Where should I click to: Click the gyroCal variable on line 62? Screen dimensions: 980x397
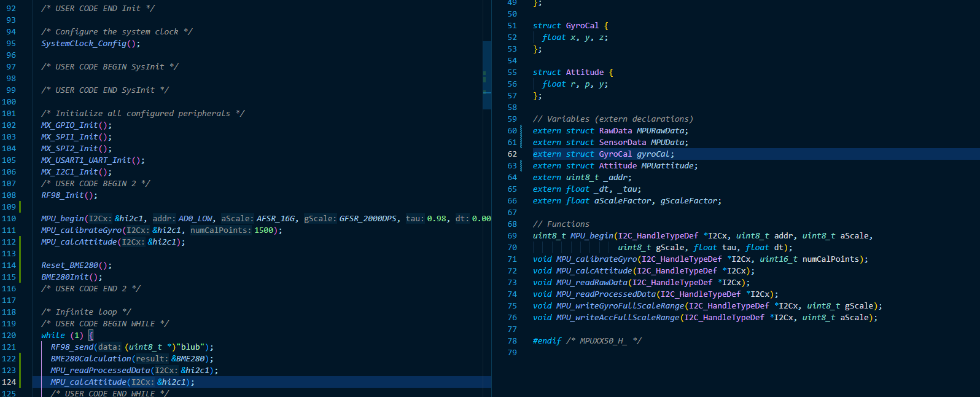(x=653, y=154)
